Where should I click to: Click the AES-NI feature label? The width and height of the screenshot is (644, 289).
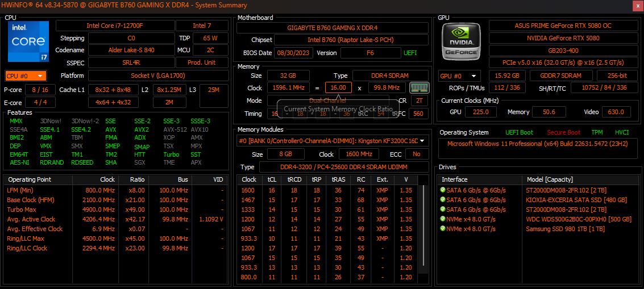pos(18,162)
